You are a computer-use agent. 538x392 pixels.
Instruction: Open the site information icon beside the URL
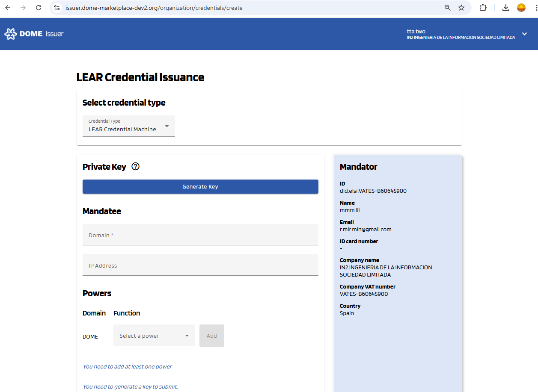pyautogui.click(x=57, y=8)
